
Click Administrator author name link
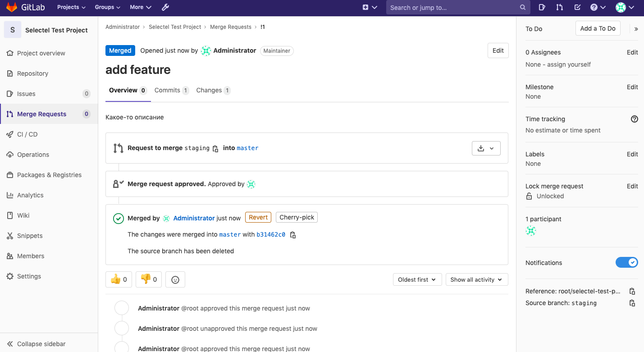pos(235,50)
